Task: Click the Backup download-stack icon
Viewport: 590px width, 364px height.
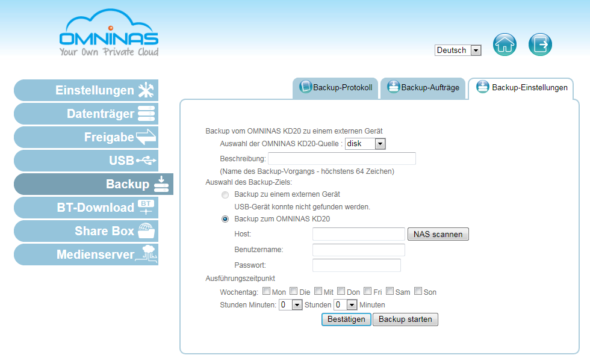Action: click(x=161, y=184)
